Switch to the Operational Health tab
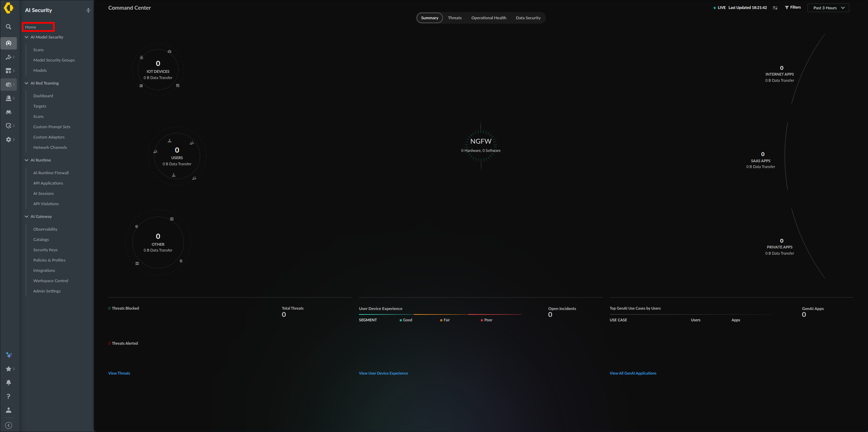The height and width of the screenshot is (432, 868). click(x=488, y=18)
